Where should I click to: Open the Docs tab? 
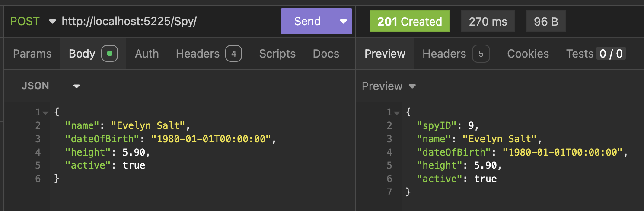(x=326, y=54)
